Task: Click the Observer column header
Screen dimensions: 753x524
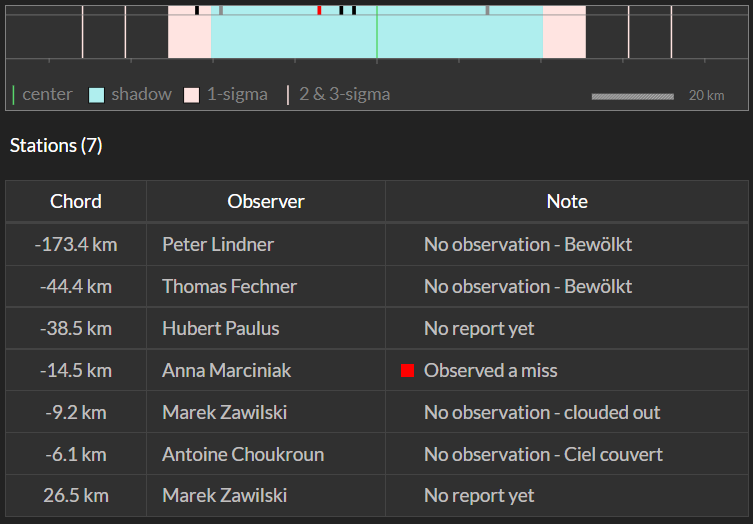Action: [266, 201]
